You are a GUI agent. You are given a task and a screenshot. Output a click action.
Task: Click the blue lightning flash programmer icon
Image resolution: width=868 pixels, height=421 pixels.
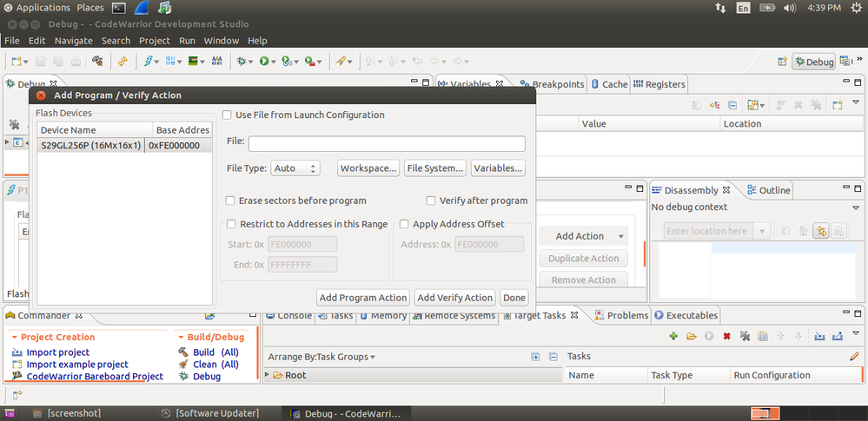pyautogui.click(x=147, y=62)
